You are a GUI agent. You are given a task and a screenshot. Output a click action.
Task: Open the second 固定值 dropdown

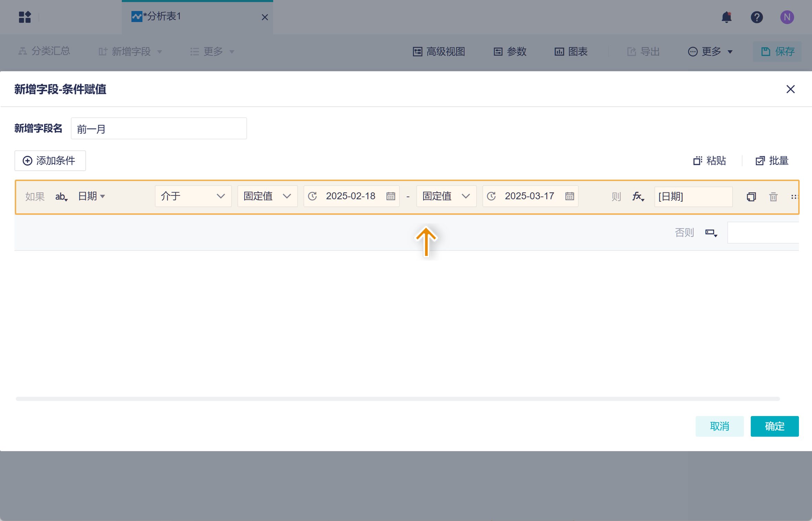click(x=446, y=196)
